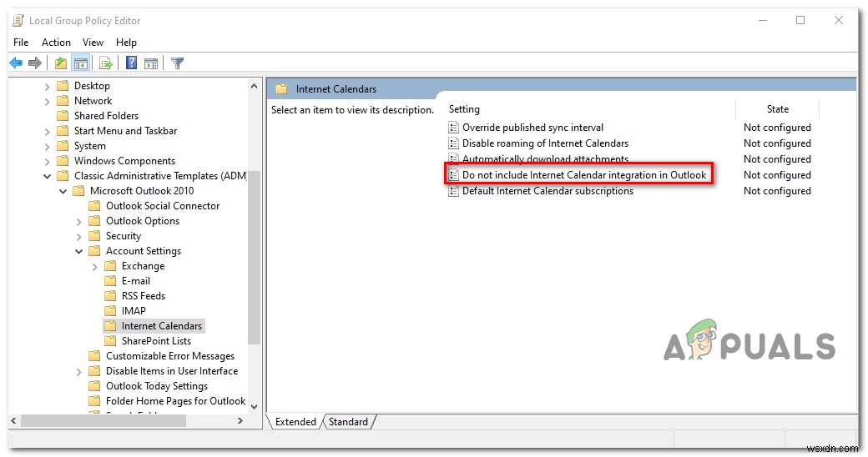This screenshot has width=868, height=457.
Task: Select the E-mail folder
Action: point(135,280)
